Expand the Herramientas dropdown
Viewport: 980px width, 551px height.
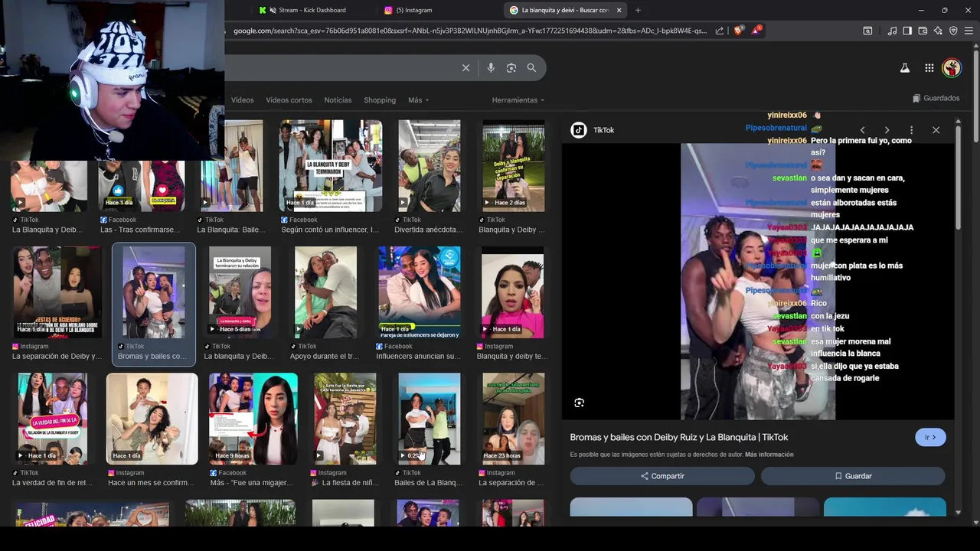point(518,100)
